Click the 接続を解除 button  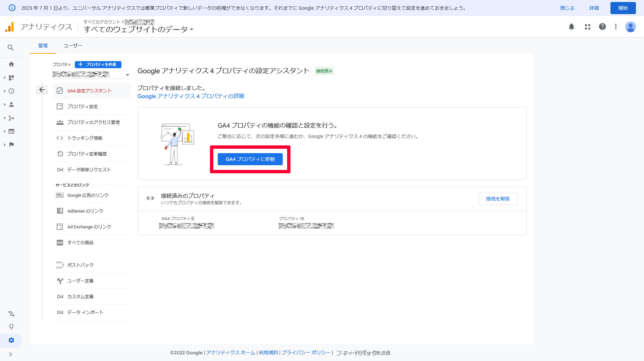[x=498, y=199]
